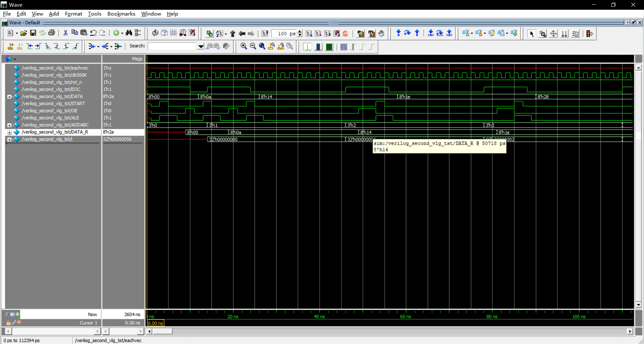Open the green Add circle dropdown arrow

(x=122, y=33)
